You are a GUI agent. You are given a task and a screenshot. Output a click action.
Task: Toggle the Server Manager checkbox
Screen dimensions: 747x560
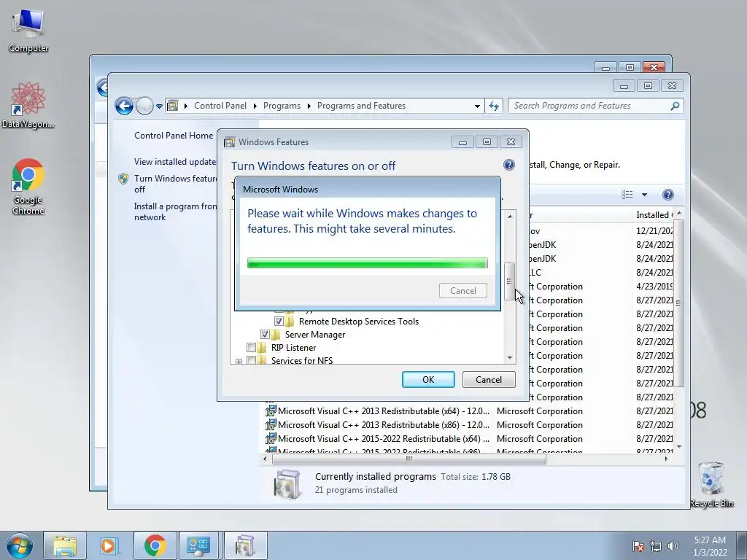pyautogui.click(x=265, y=334)
